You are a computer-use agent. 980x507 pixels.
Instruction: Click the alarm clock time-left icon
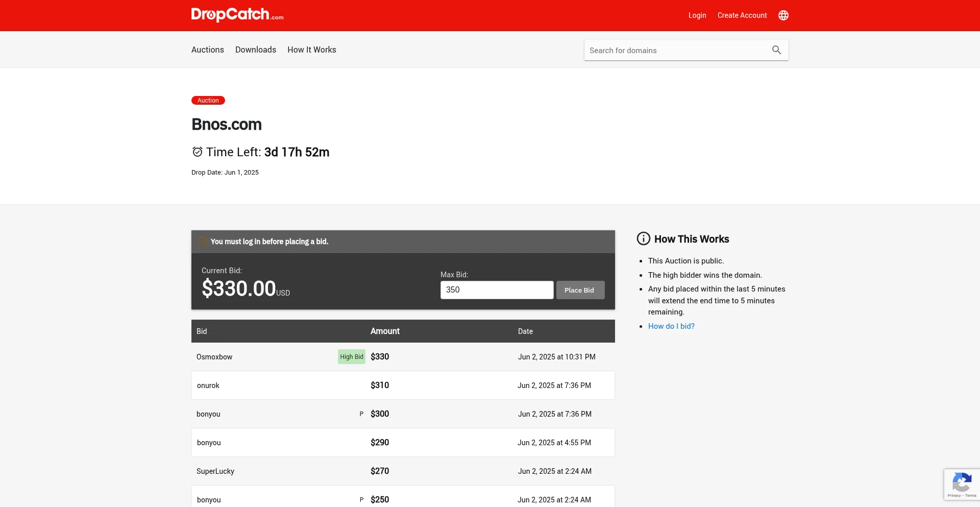point(197,152)
